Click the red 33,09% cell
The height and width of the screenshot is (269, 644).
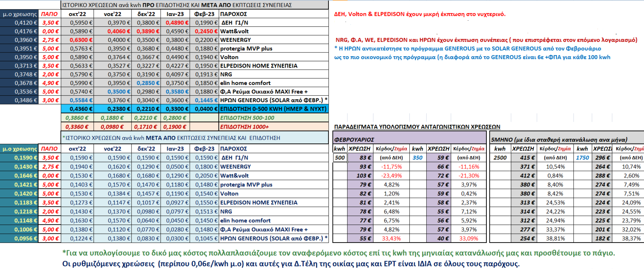(469, 239)
